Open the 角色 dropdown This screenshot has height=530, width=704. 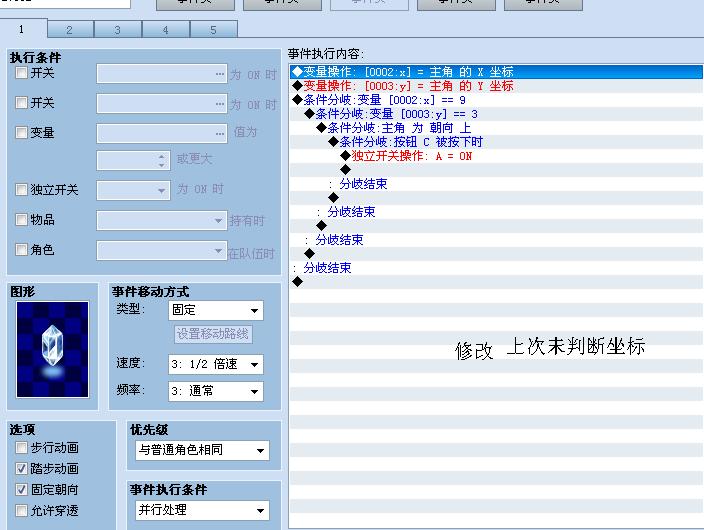[x=162, y=251]
